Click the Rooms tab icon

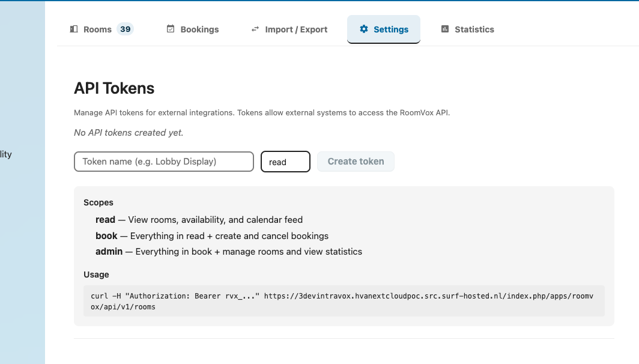[x=74, y=29]
